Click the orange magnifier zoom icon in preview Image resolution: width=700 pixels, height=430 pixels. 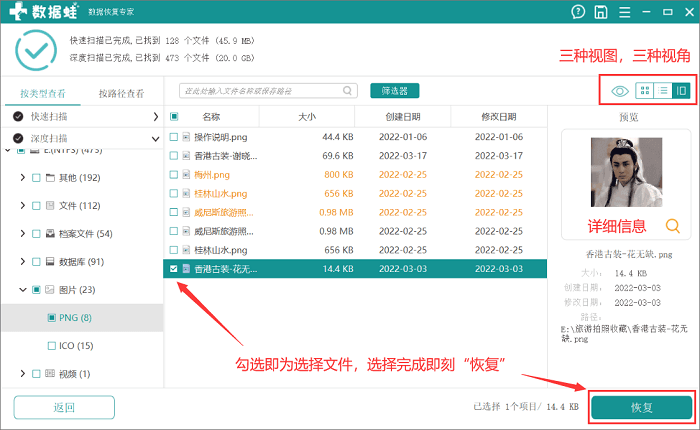(672, 226)
